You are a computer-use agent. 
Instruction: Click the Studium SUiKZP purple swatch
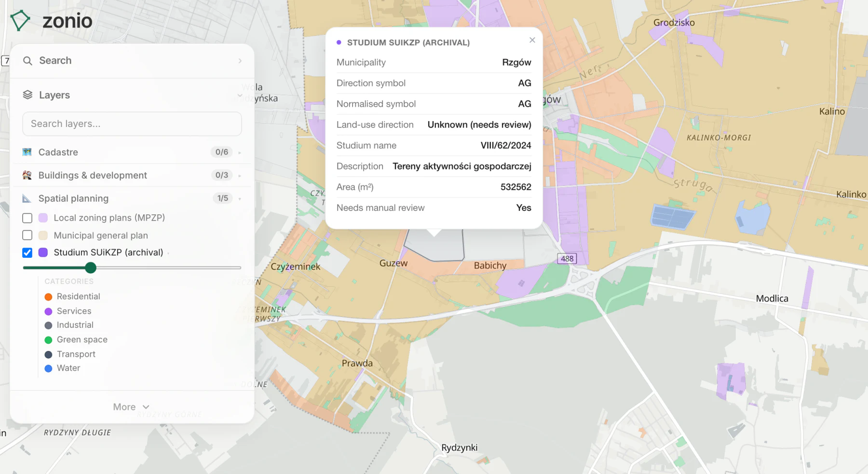point(43,252)
